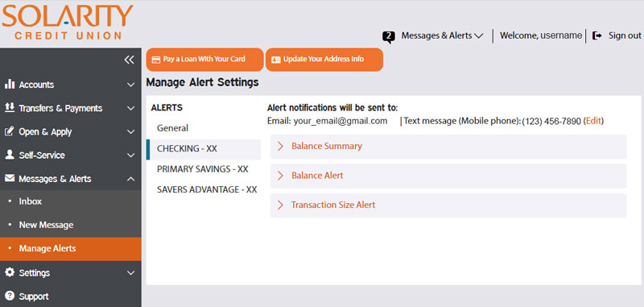The width and height of the screenshot is (644, 307).
Task: Click the Manage Alert Settings heading
Action: click(203, 82)
